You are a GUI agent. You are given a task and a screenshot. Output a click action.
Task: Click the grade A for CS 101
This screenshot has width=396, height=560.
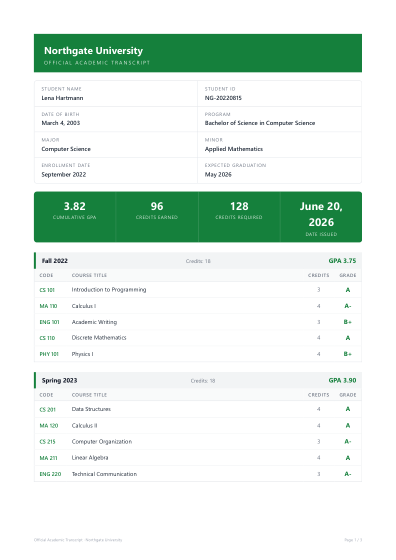click(347, 290)
